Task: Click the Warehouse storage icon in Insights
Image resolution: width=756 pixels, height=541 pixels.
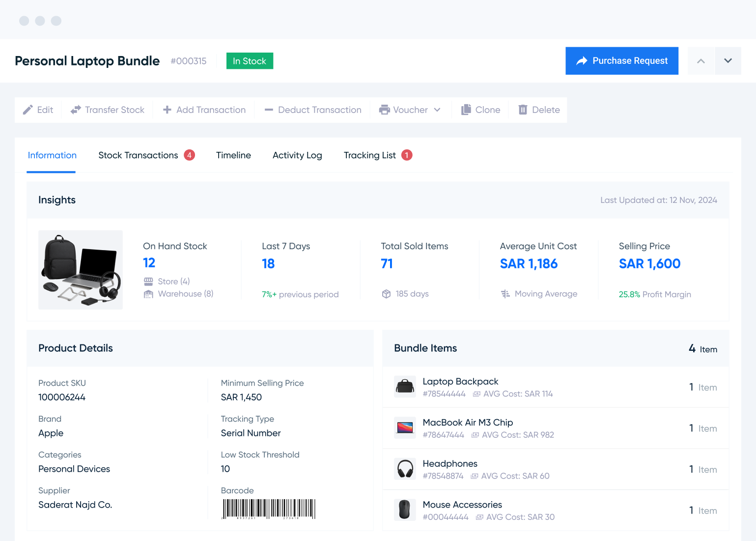Action: coord(148,294)
